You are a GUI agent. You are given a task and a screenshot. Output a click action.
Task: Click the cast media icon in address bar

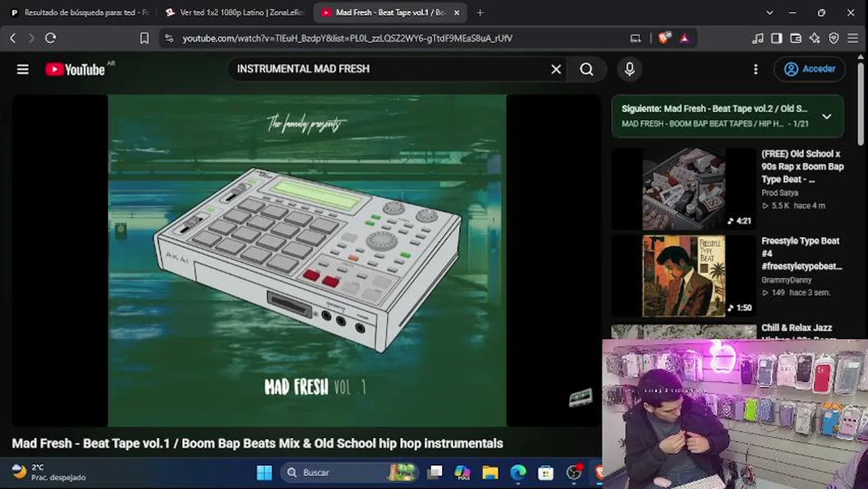tap(636, 38)
